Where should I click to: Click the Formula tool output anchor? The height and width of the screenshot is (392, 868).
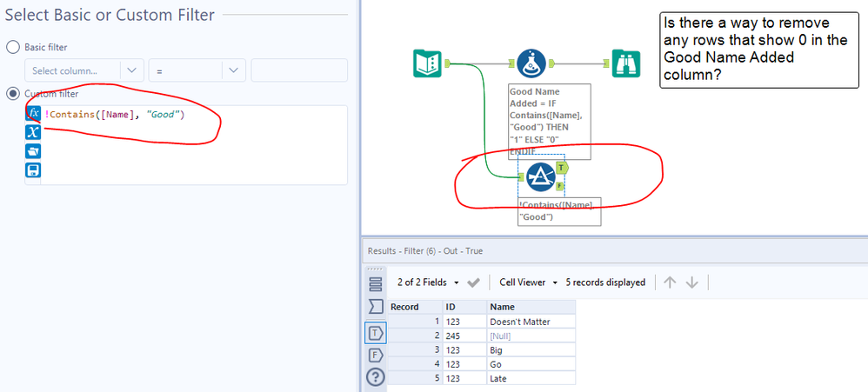[552, 63]
